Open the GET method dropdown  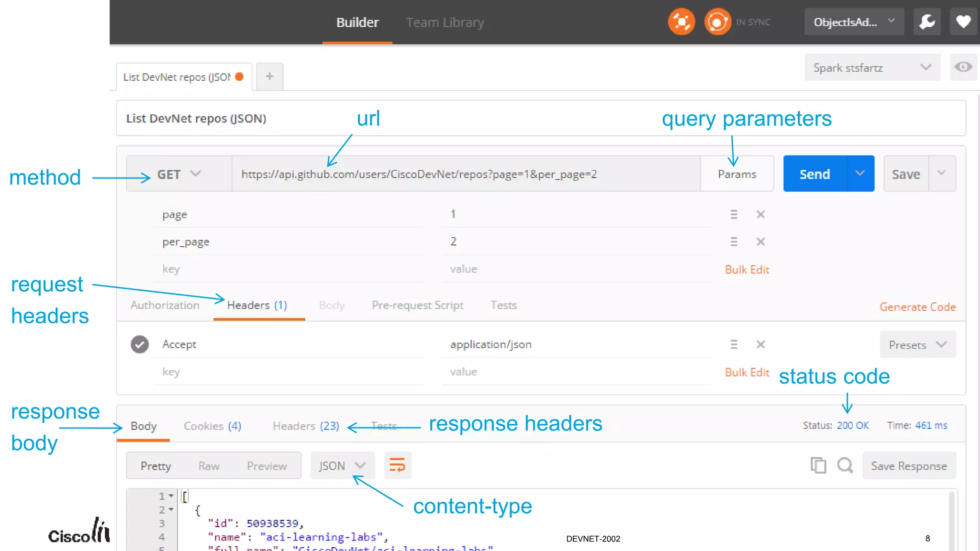[x=179, y=174]
